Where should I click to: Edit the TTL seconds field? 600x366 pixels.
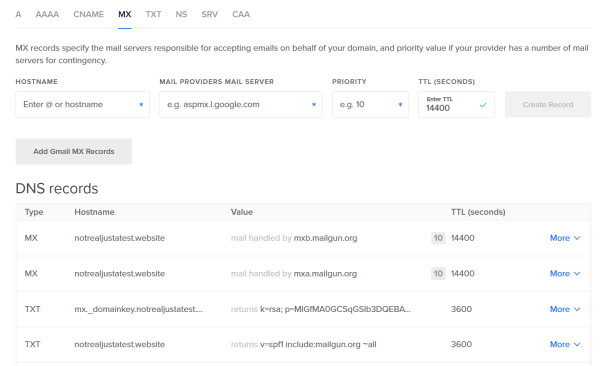click(x=456, y=105)
